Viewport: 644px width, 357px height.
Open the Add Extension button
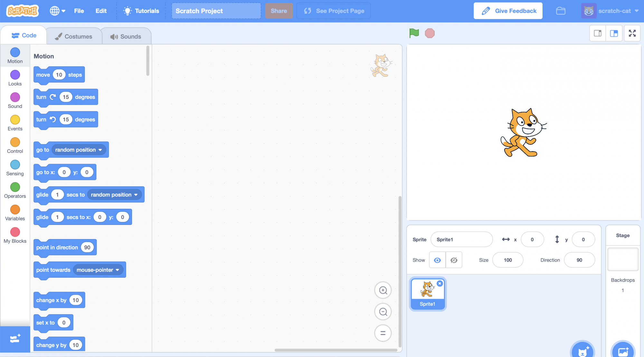(15, 339)
